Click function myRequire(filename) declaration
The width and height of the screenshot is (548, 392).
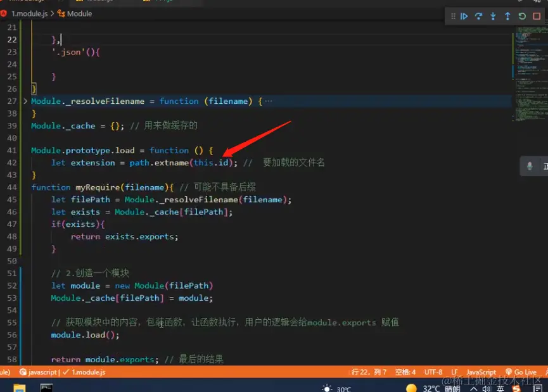click(103, 187)
